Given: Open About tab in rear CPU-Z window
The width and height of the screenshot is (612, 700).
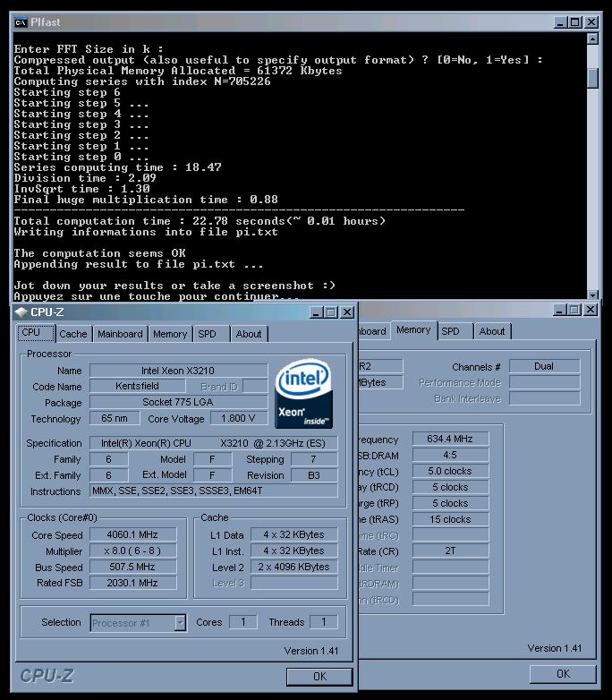Looking at the screenshot, I should (492, 331).
